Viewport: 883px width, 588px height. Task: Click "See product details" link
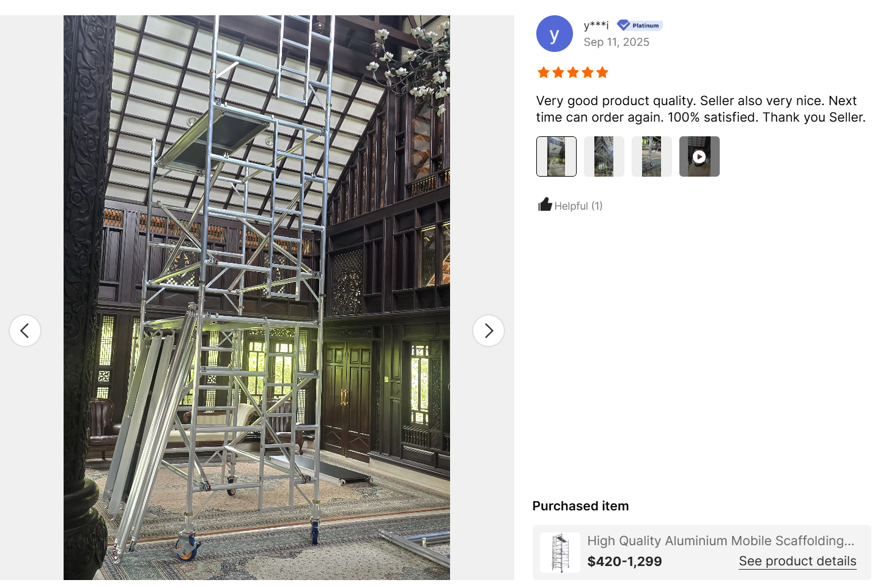point(797,561)
